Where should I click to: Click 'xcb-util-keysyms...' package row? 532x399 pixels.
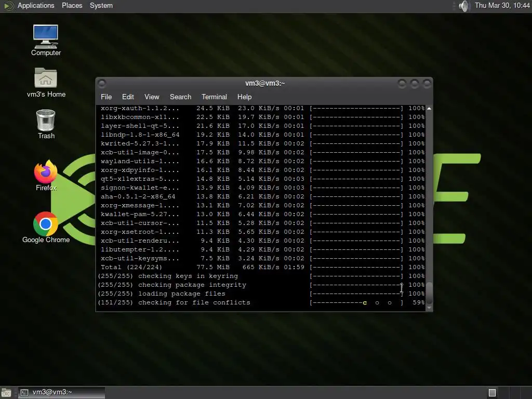tap(261, 258)
